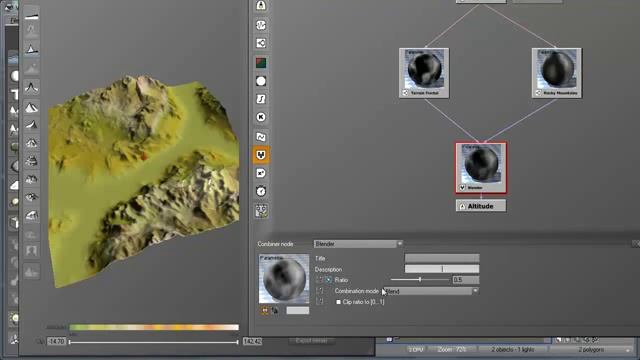Choose the mountain range terrain icon
This screenshot has height=360, width=640.
31,108
